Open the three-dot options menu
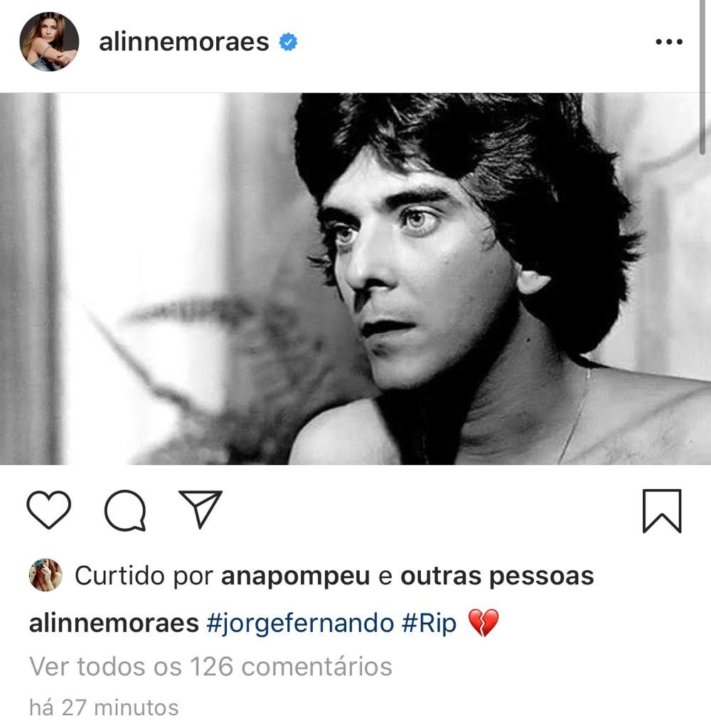The height and width of the screenshot is (728, 711). (669, 42)
